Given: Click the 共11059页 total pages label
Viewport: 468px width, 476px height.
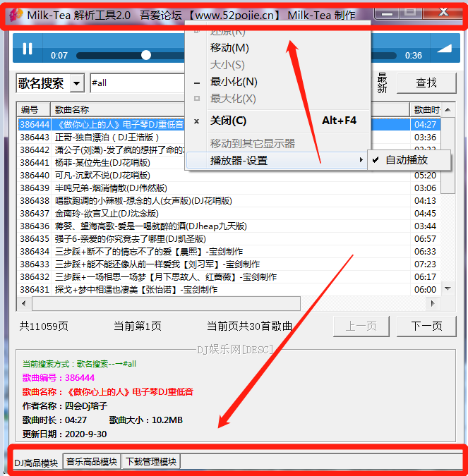Looking at the screenshot, I should (44, 327).
